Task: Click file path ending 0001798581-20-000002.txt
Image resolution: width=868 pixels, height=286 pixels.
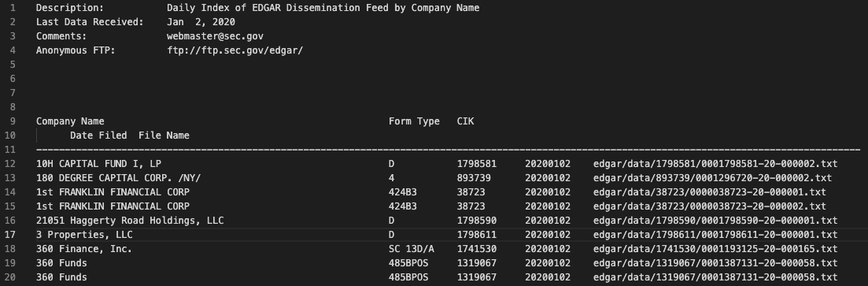Action: click(715, 164)
